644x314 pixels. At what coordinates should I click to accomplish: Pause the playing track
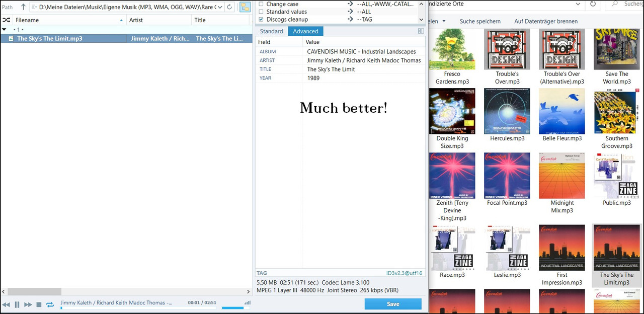tap(17, 305)
